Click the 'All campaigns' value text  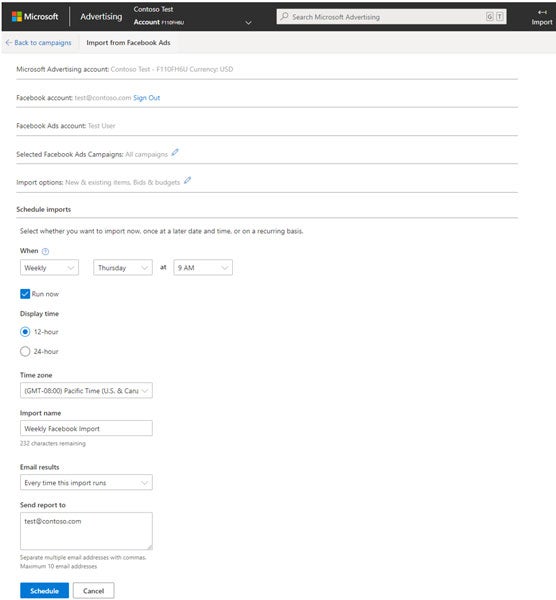(x=147, y=154)
